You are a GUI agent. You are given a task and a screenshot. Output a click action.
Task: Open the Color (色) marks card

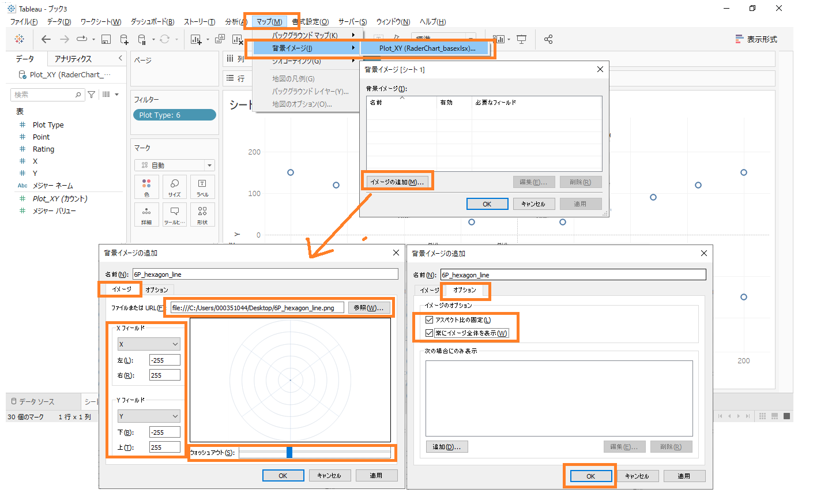[146, 187]
